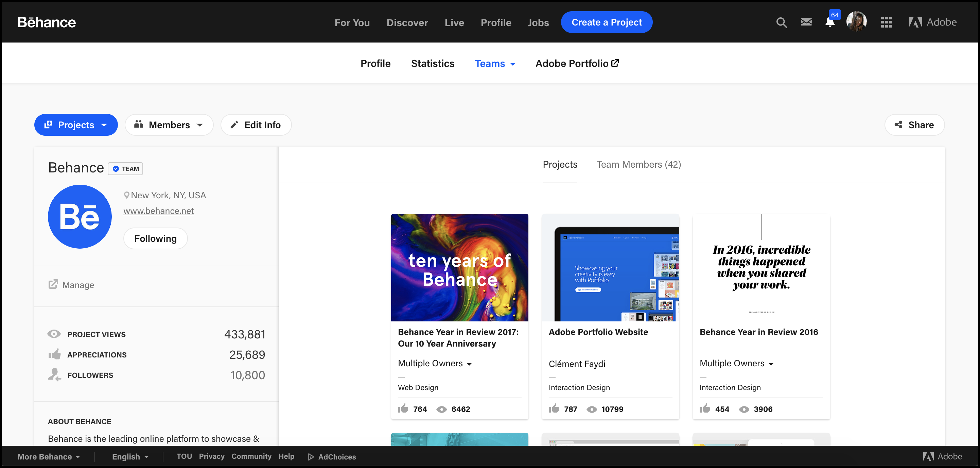Open www.behance.net link
The image size is (980, 468).
(159, 210)
